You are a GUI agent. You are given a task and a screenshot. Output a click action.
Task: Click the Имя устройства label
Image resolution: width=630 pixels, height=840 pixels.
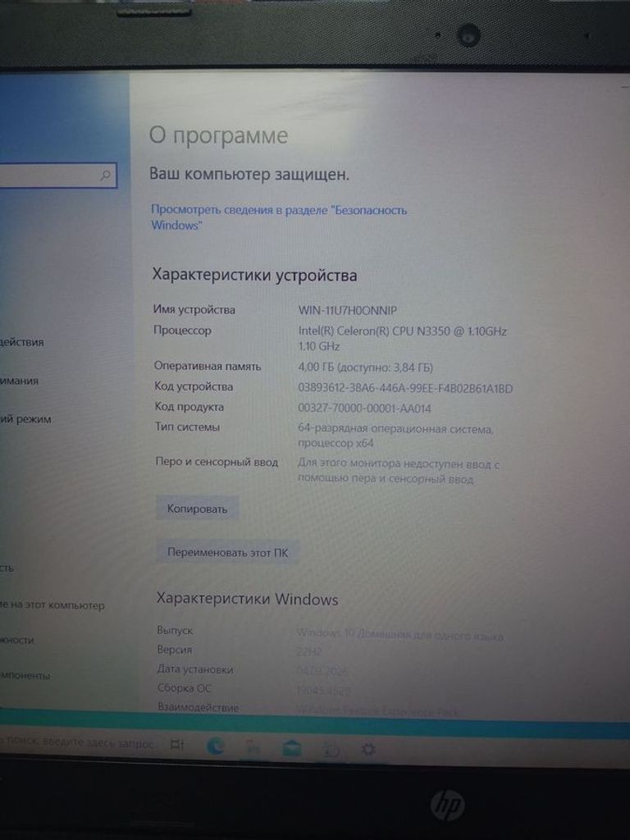[194, 309]
